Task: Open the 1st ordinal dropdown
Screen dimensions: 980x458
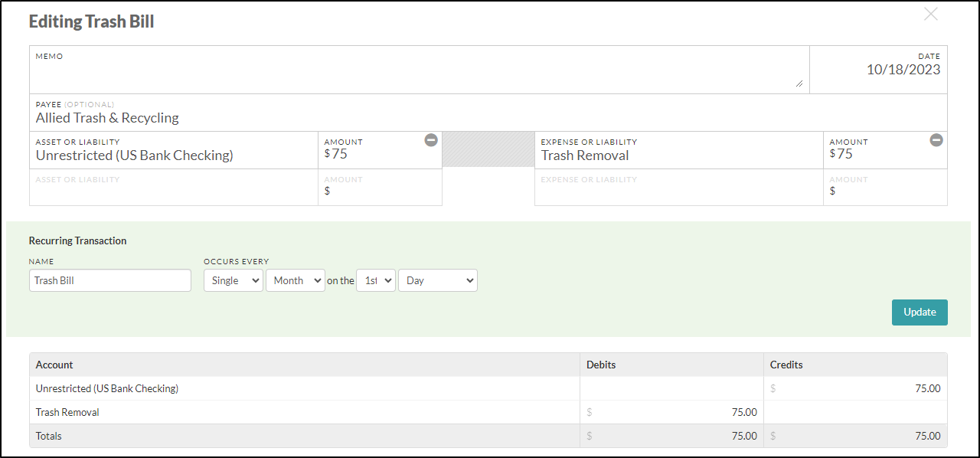Action: pyautogui.click(x=376, y=280)
